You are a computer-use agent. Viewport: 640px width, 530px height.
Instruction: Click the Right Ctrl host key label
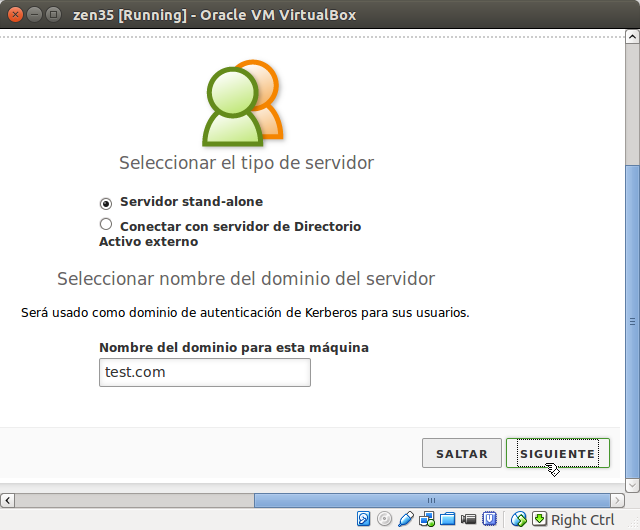click(x=582, y=520)
